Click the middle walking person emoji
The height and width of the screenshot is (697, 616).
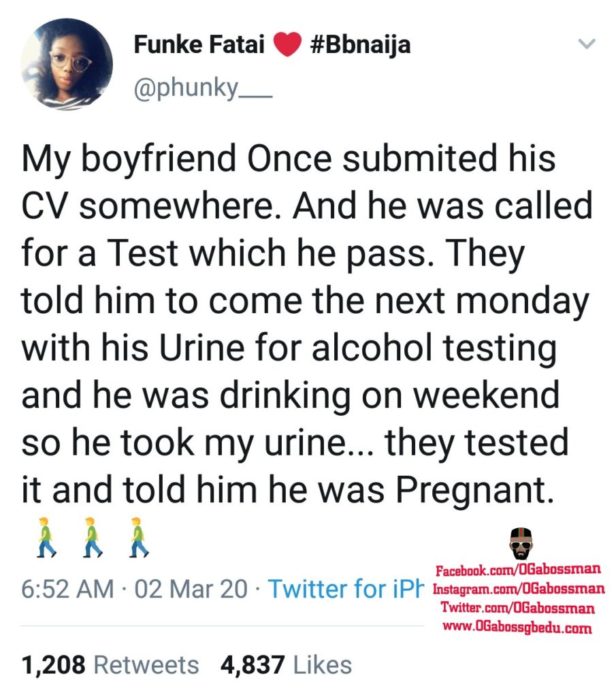(92, 536)
